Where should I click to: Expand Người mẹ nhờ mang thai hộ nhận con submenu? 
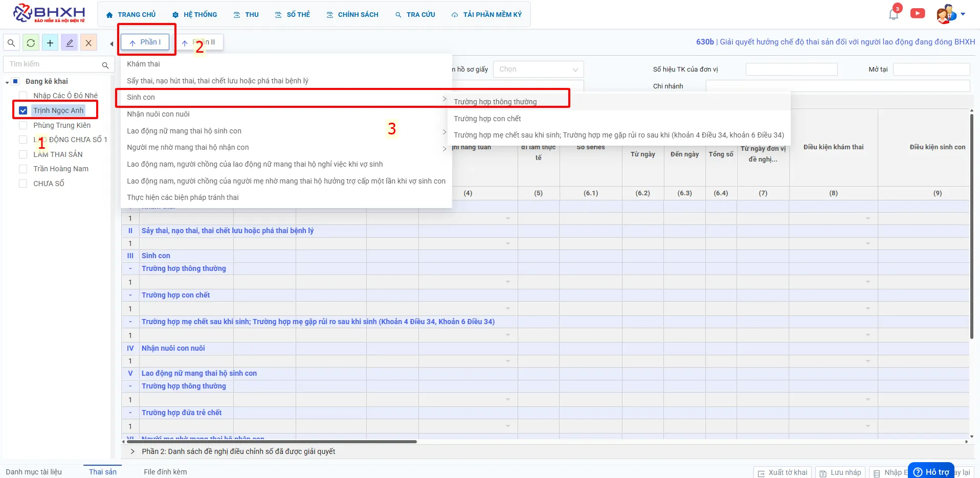(286, 148)
